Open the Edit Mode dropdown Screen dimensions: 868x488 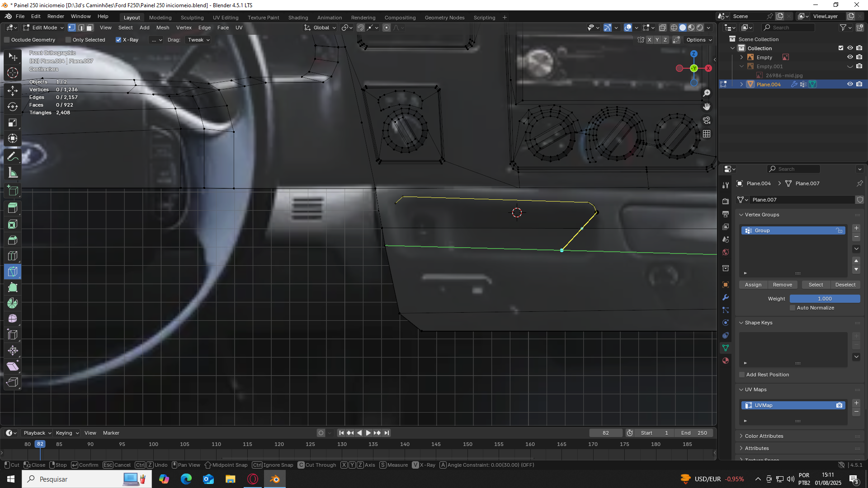44,28
